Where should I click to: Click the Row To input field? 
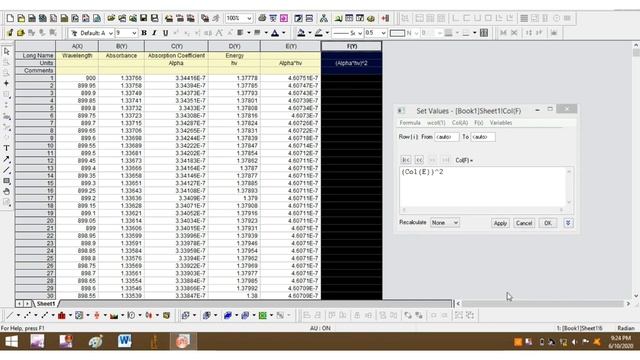coord(483,137)
